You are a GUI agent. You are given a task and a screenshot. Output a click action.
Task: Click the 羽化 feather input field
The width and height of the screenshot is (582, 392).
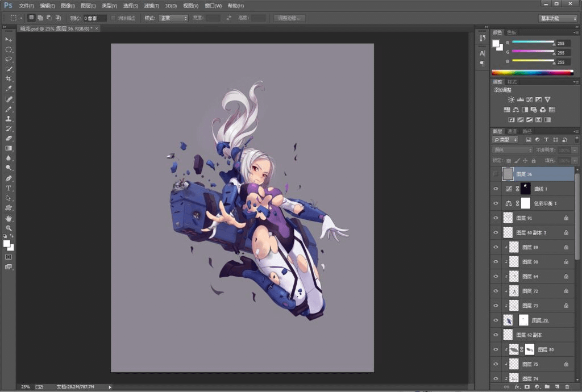tap(95, 18)
